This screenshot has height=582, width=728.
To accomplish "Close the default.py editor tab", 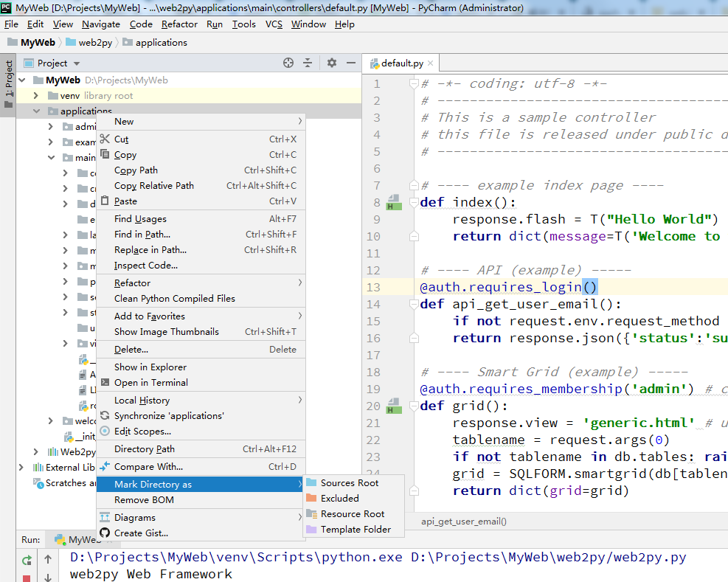I will point(431,63).
